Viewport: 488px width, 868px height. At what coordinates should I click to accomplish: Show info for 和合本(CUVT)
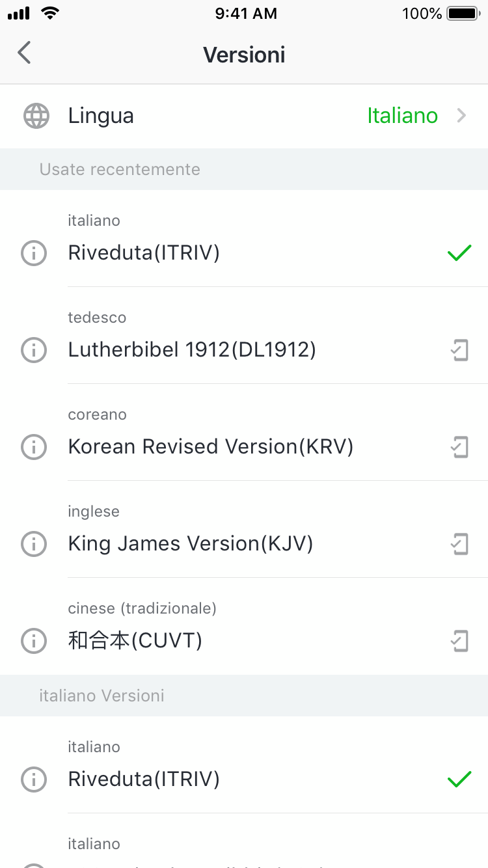[x=34, y=641]
